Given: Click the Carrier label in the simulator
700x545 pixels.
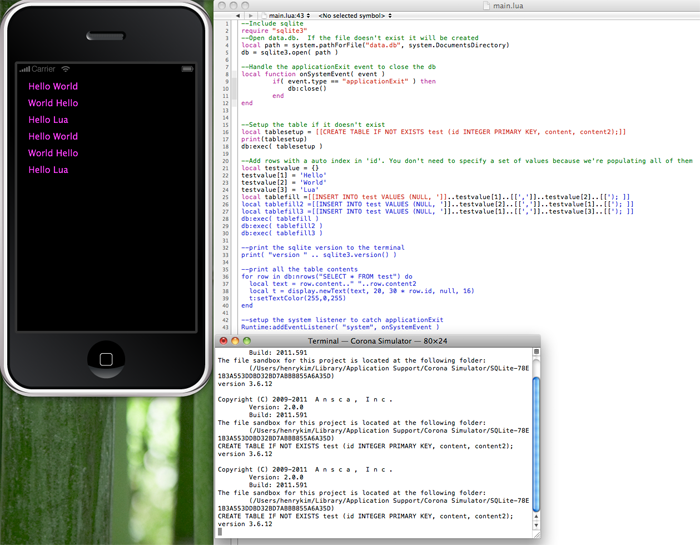Looking at the screenshot, I should coord(43,69).
